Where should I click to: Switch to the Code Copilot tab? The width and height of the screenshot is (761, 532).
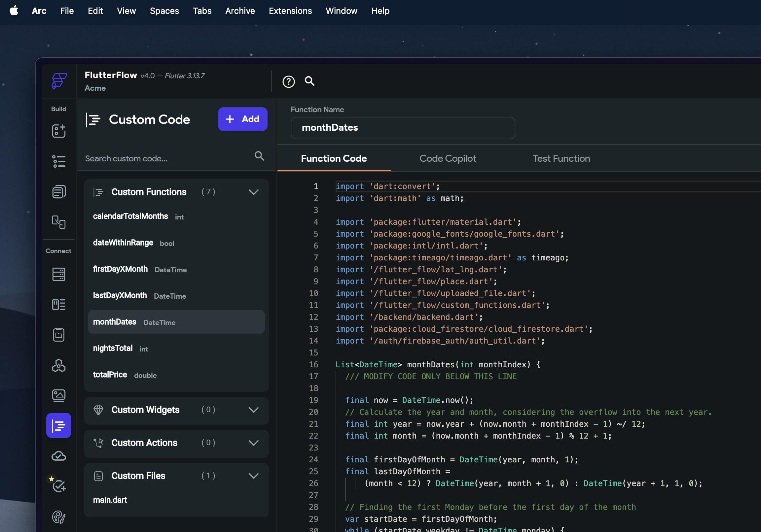(448, 159)
